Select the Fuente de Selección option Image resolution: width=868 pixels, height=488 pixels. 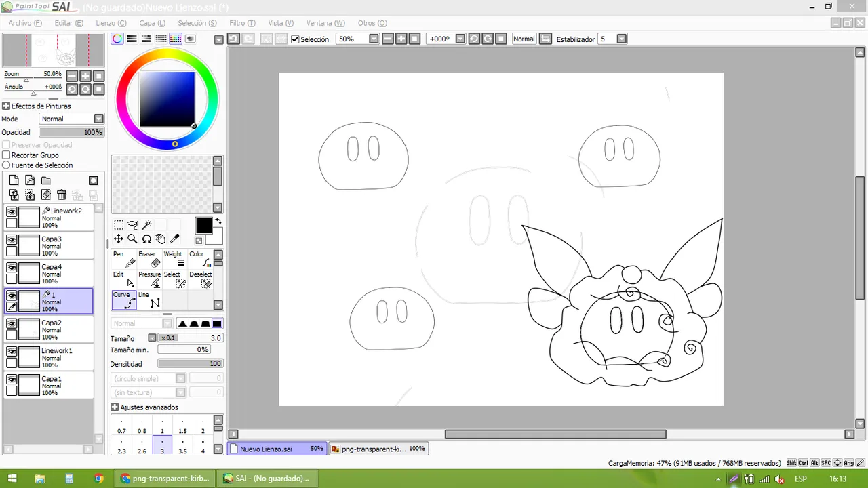pyautogui.click(x=6, y=165)
